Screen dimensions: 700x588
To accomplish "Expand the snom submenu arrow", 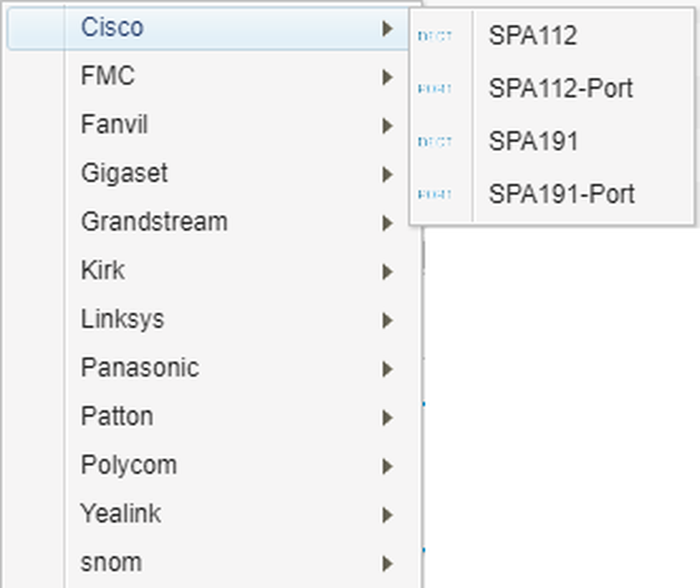I will [x=388, y=564].
